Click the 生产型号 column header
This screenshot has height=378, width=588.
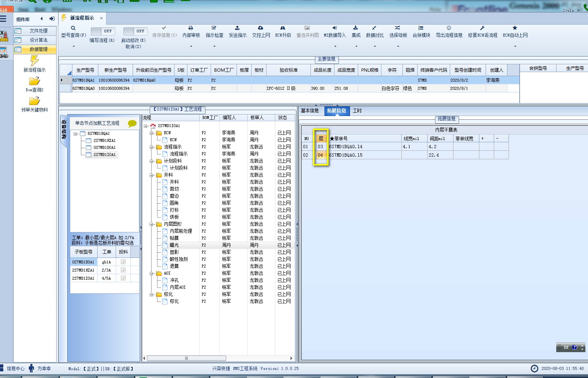coord(85,70)
